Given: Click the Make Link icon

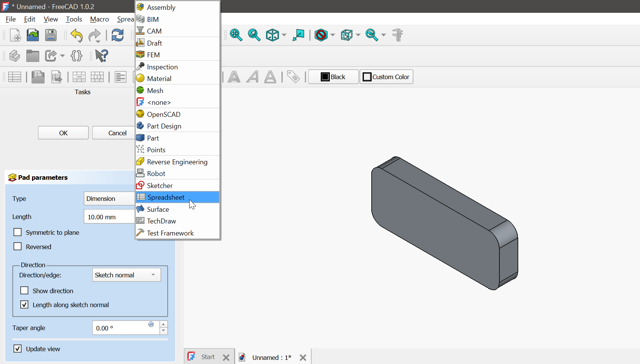Looking at the screenshot, I should 51,56.
